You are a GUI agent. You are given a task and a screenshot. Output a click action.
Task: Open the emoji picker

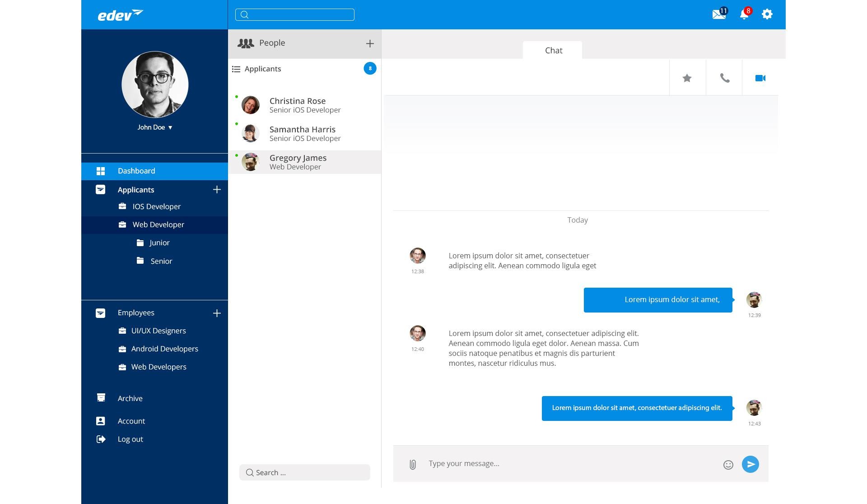[x=728, y=465]
